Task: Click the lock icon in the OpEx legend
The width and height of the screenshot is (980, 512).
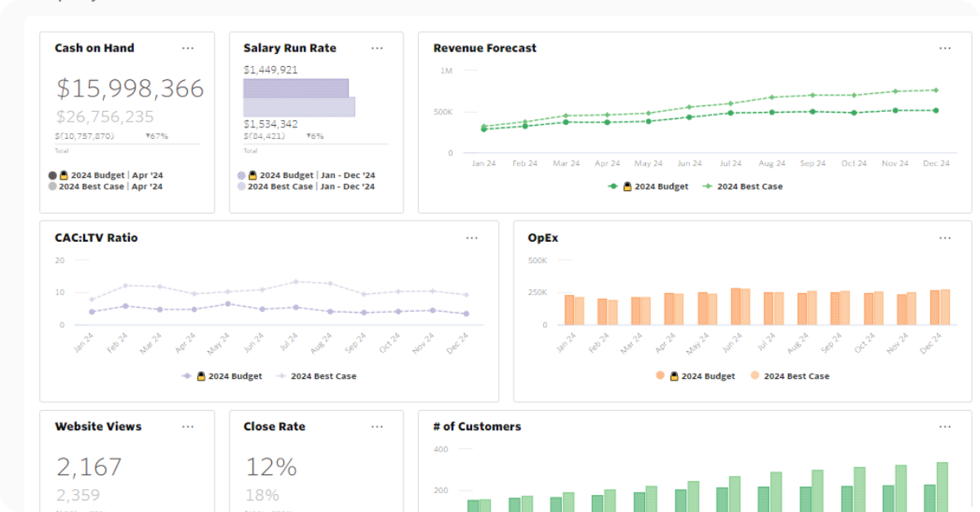Action: [675, 376]
